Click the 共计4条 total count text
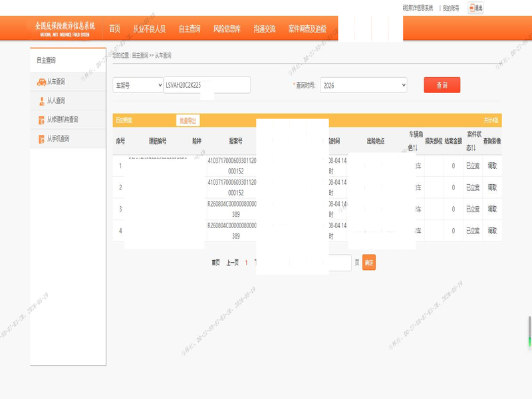The width and height of the screenshot is (532, 399). tap(491, 120)
